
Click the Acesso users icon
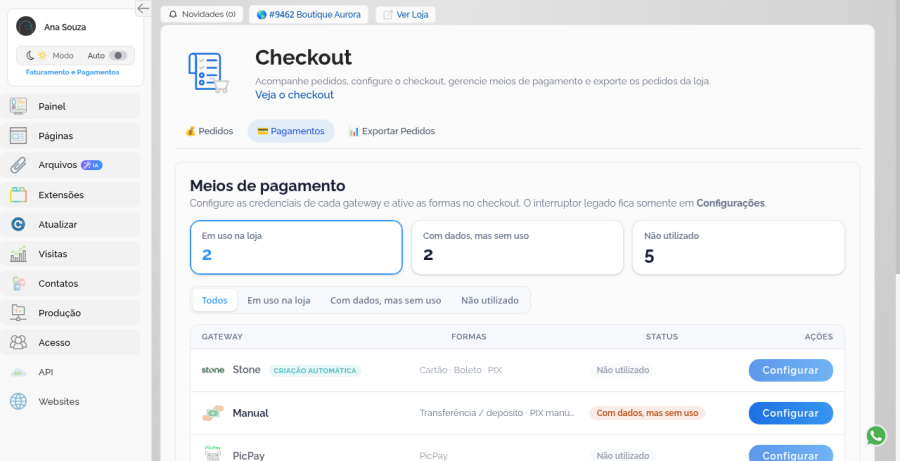18,343
